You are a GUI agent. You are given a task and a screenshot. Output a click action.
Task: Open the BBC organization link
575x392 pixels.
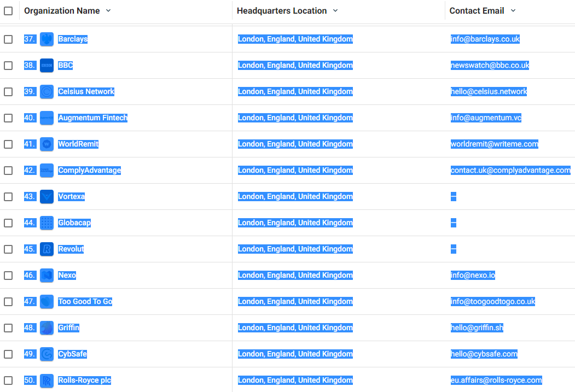point(65,65)
